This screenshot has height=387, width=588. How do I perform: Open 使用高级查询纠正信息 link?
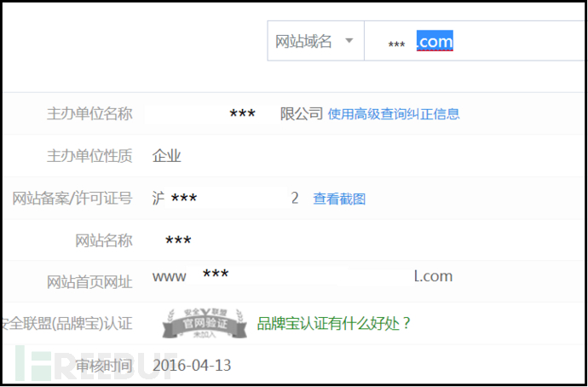pos(394,113)
